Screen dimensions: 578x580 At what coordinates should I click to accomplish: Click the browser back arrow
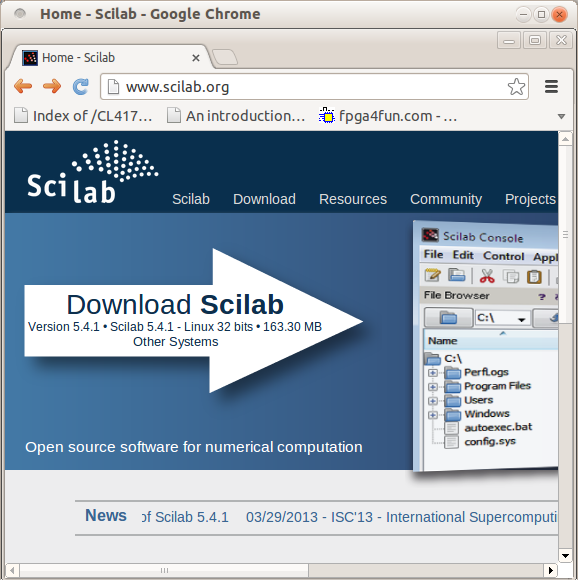[x=23, y=87]
